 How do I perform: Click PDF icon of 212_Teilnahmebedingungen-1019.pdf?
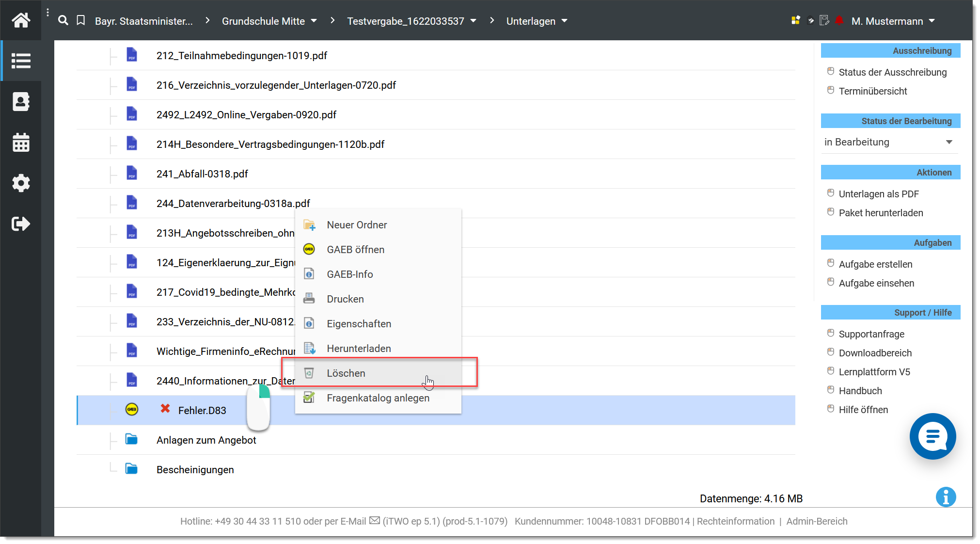132,55
